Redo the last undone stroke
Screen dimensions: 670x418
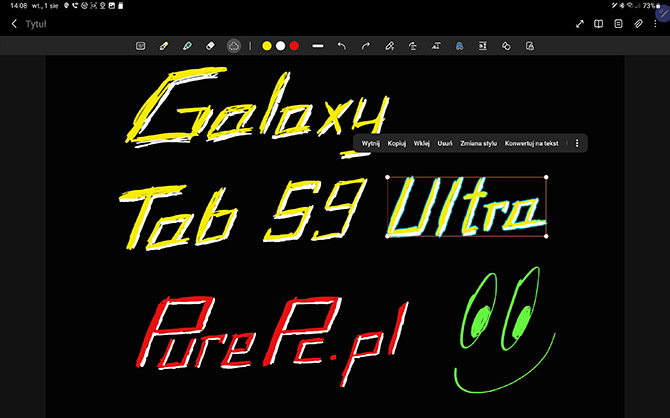(365, 46)
